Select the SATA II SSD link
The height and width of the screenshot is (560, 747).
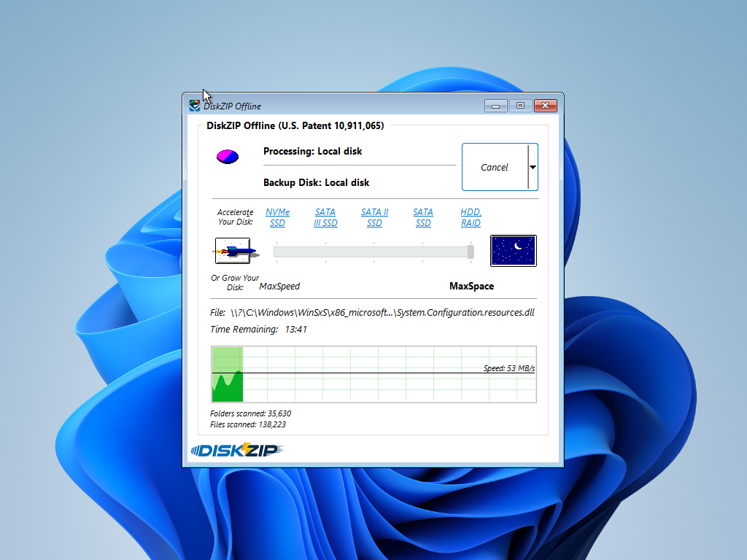point(374,217)
